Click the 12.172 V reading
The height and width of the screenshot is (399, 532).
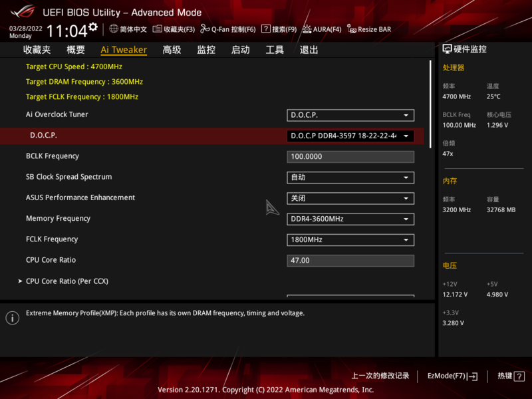[x=455, y=295]
